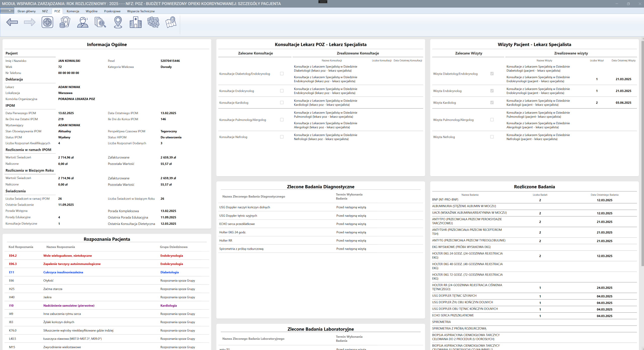Select the Holter RR ordered test
644x350 pixels.
[x=320, y=240]
